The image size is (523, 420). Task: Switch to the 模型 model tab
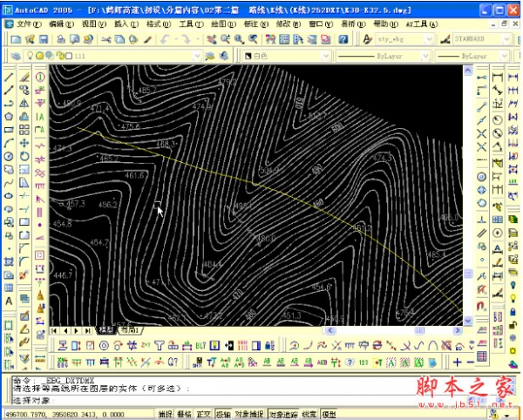click(106, 330)
